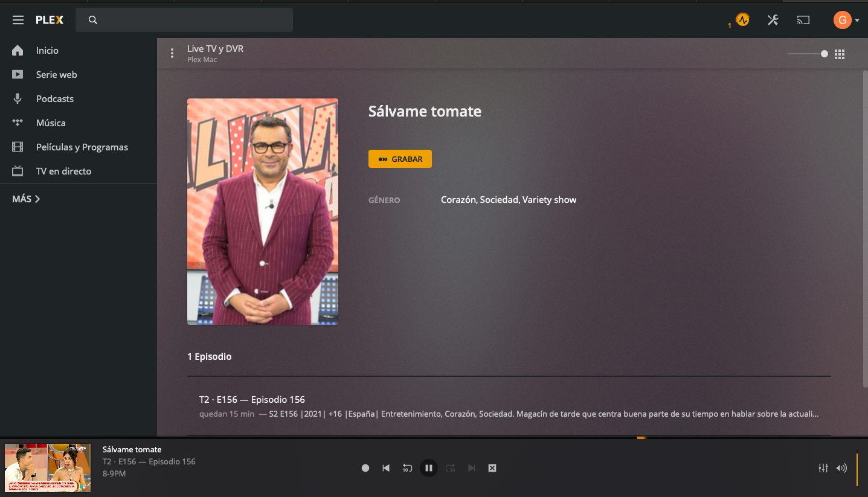Open episode T2 E156 Episodio 156
This screenshot has width=868, height=497.
coord(252,399)
